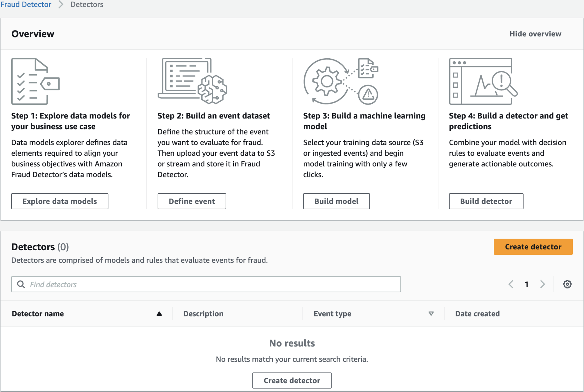Open table preferences gear icon
The height and width of the screenshot is (392, 584).
click(x=567, y=284)
